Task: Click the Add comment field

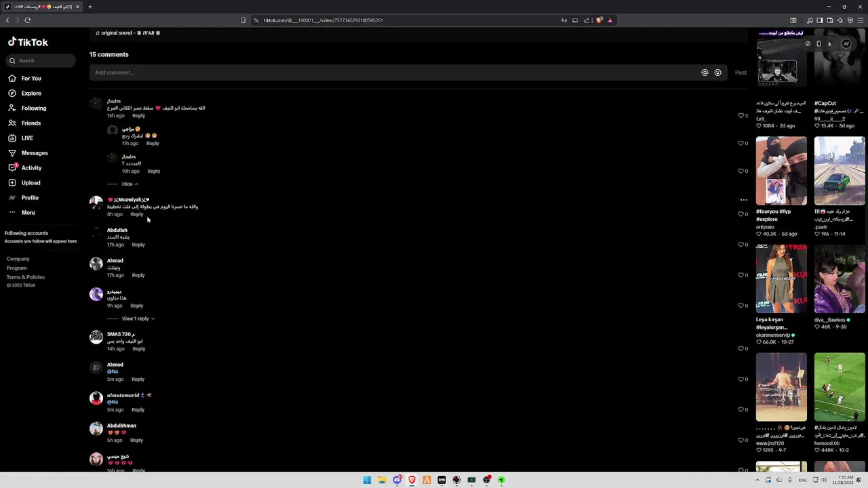Action: [x=395, y=73]
